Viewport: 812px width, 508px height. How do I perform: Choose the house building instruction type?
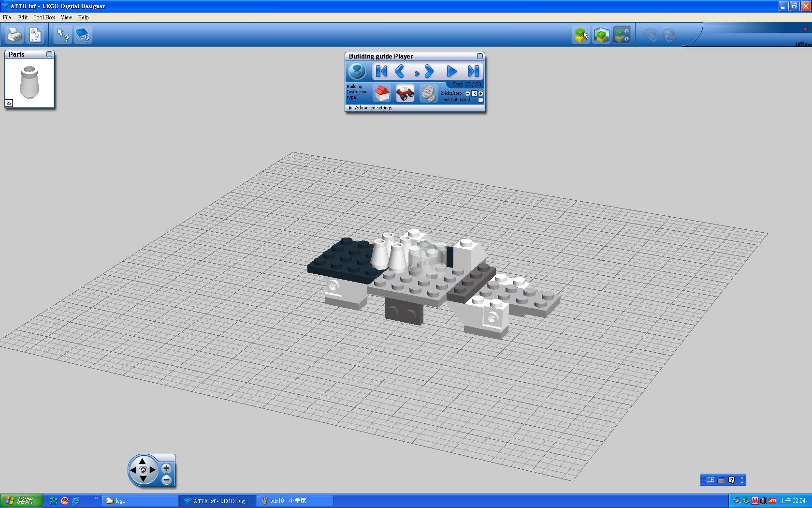coord(382,93)
